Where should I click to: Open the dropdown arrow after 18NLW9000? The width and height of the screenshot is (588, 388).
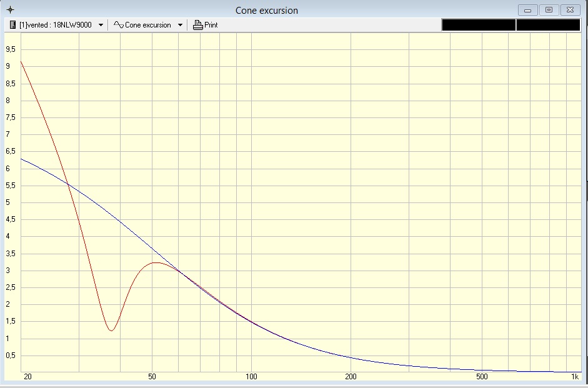[101, 25]
